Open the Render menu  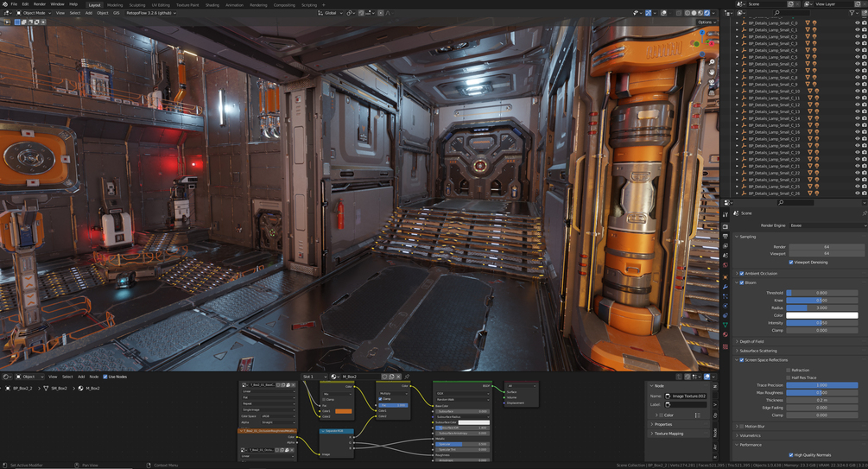coord(40,4)
